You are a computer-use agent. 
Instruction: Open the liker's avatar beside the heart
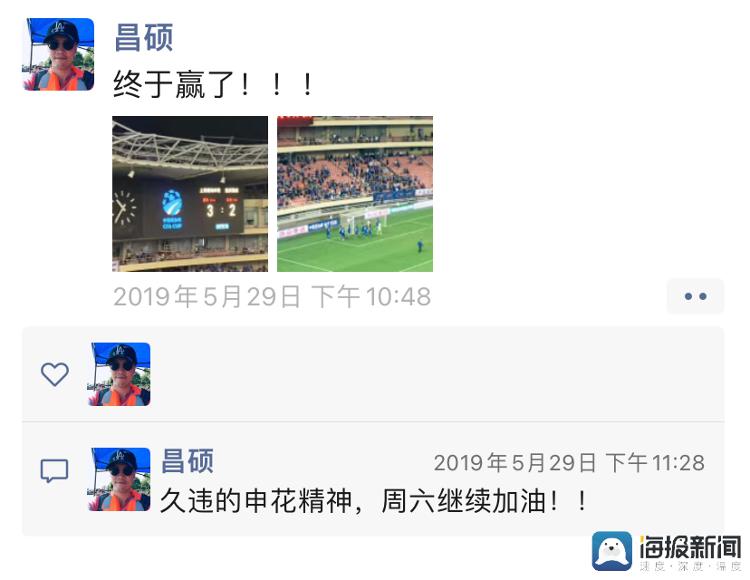(x=120, y=374)
